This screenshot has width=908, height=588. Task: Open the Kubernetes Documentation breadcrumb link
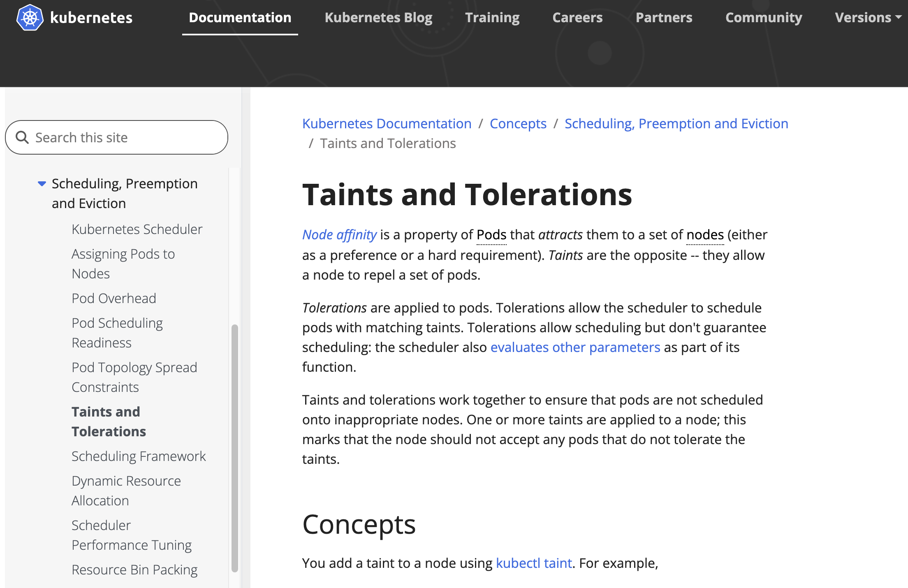pyautogui.click(x=387, y=124)
